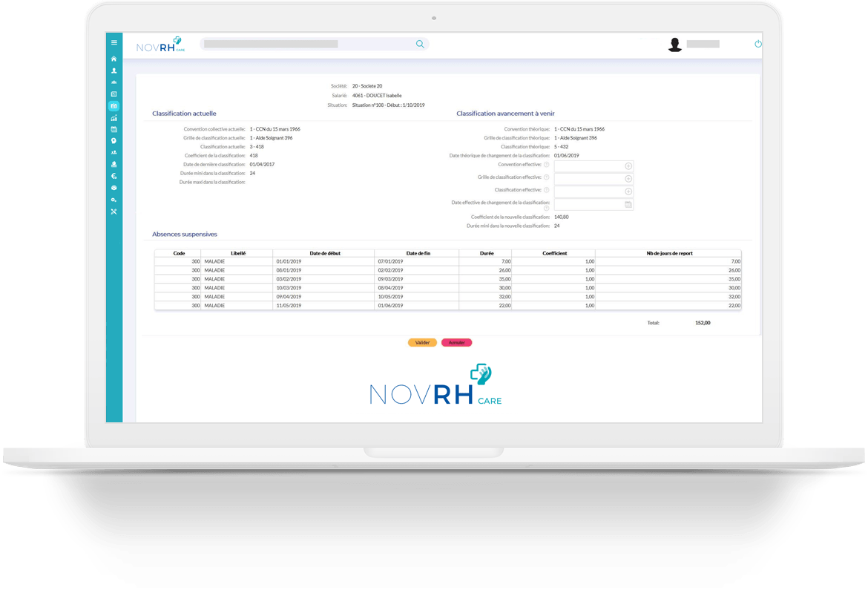Open the single-person employee icon in sidebar
The width and height of the screenshot is (868, 596).
pos(114,71)
